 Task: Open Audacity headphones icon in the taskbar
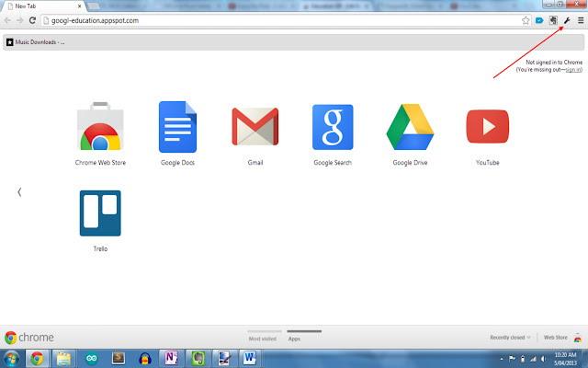tap(145, 358)
